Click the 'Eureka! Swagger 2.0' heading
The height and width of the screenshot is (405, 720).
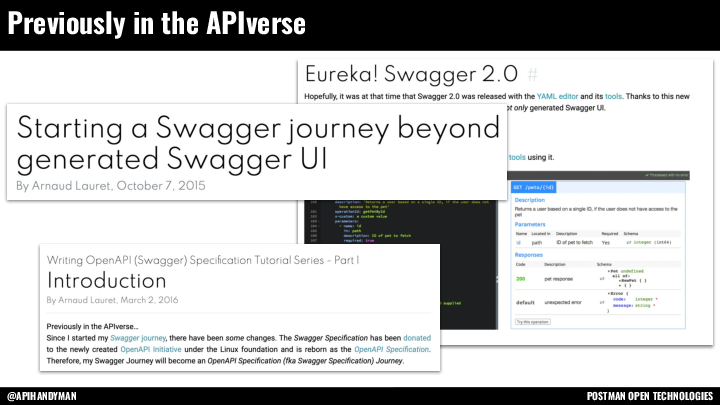tap(410, 74)
